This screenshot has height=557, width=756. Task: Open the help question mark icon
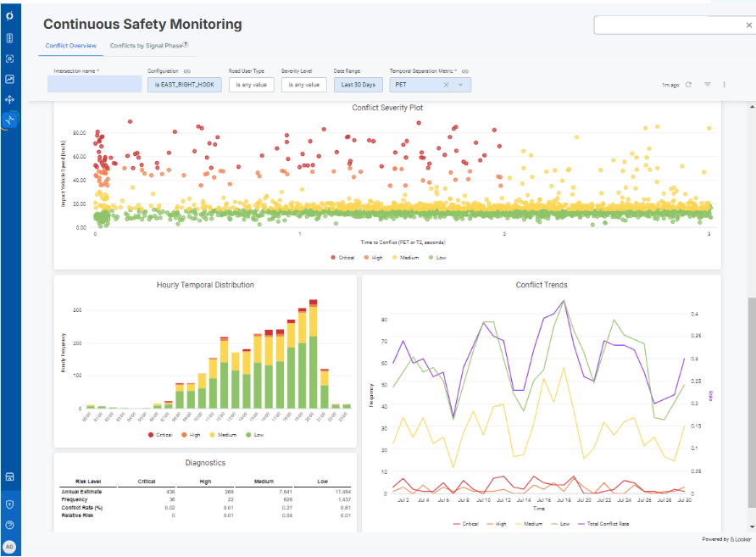point(9,525)
